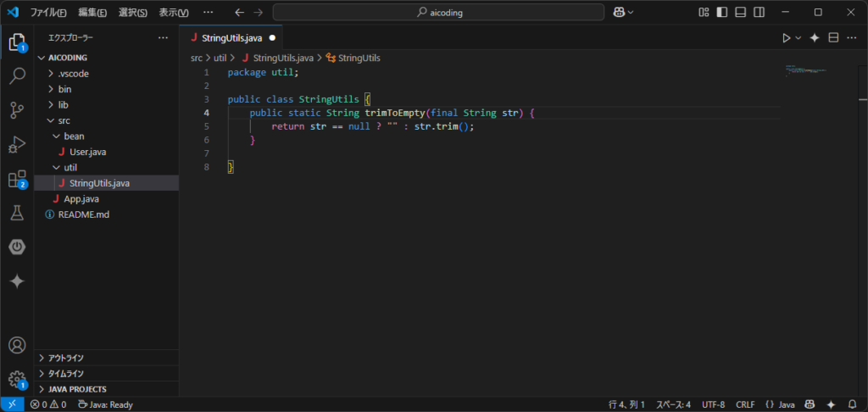Open Explorer more actions ellipsis
This screenshot has width=868, height=412.
pos(163,37)
